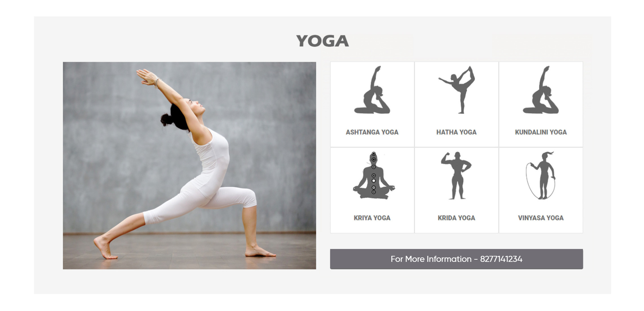Select the Kriya Yoga card tile
Screen dimensions: 644x311
click(x=372, y=190)
